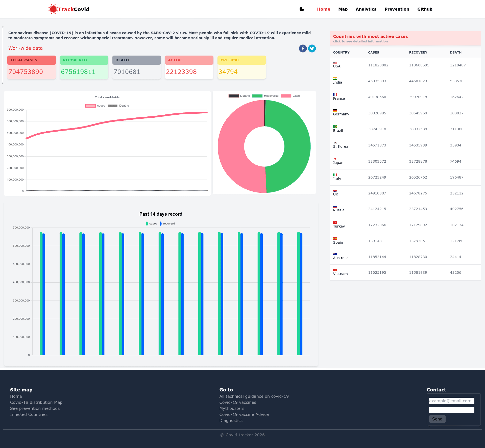Select the Critical cases card

pos(242,67)
